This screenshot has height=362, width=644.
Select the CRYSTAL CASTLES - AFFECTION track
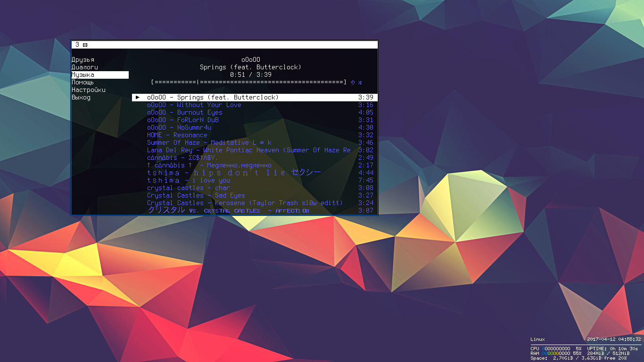(x=255, y=211)
